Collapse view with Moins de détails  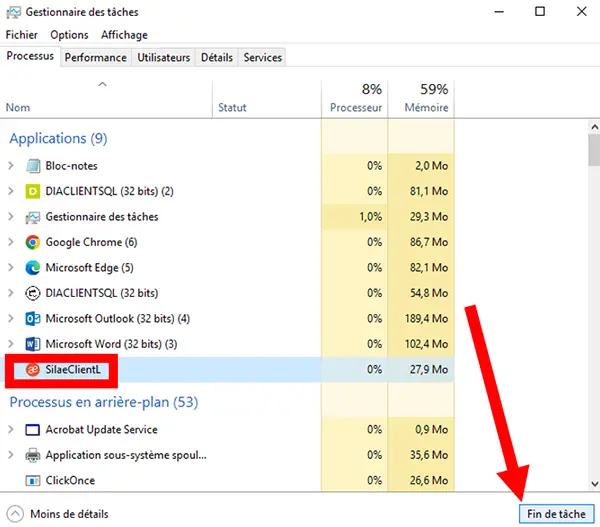[x=58, y=514]
